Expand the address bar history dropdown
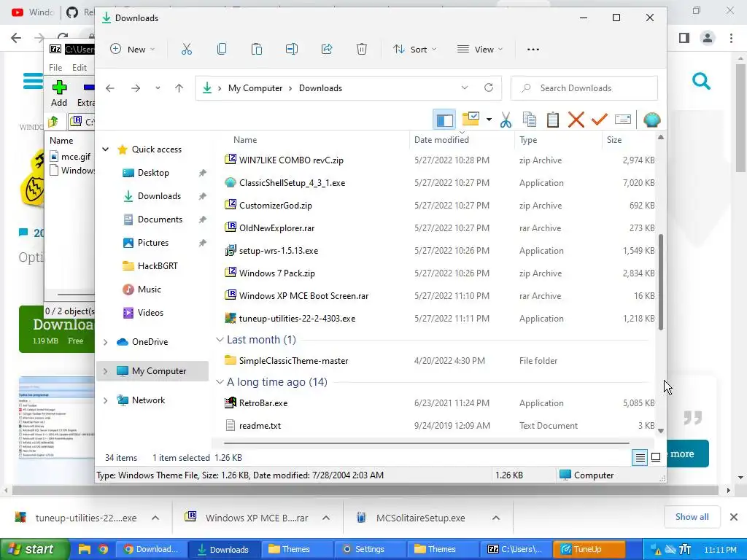This screenshot has height=560, width=747. click(465, 87)
